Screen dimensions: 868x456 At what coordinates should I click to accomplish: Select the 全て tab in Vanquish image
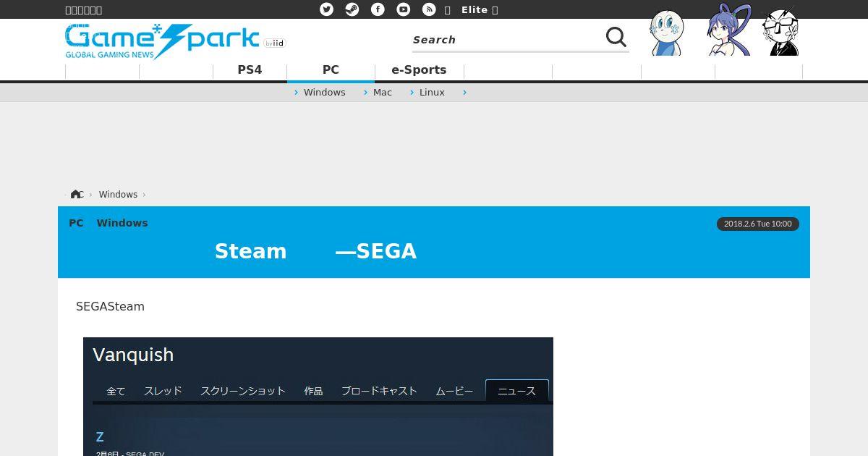click(116, 391)
